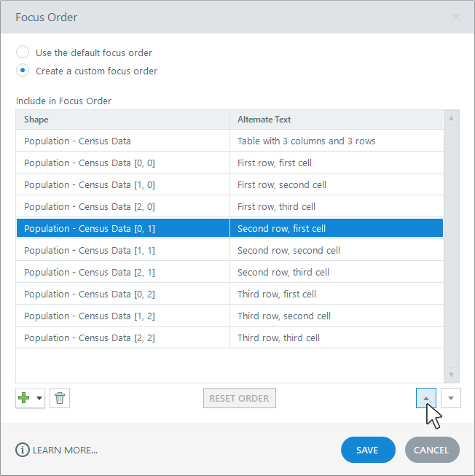Close the Focus Order dialog
The width and height of the screenshot is (475, 476).
[456, 17]
